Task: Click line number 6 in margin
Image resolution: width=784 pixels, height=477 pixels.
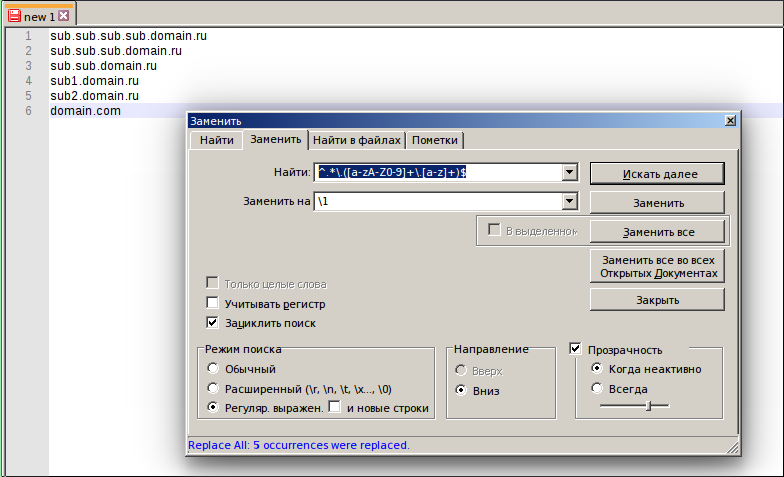Action: click(x=28, y=111)
